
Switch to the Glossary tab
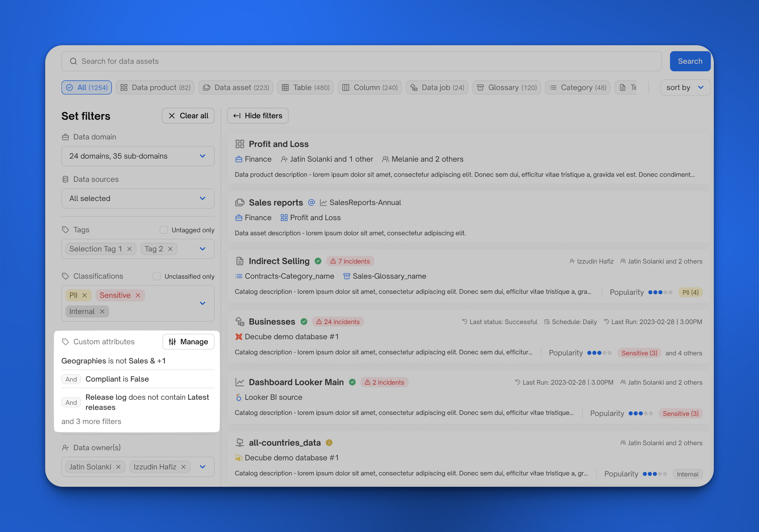[506, 88]
